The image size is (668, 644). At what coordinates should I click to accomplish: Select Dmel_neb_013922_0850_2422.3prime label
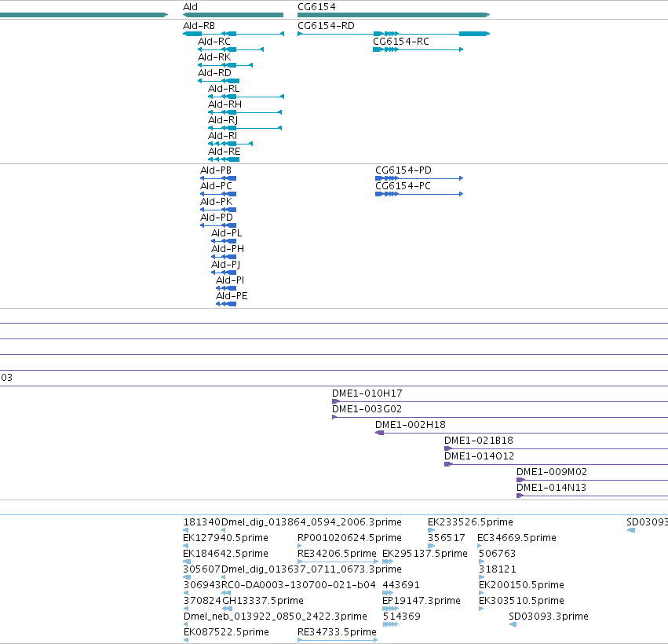point(276,617)
